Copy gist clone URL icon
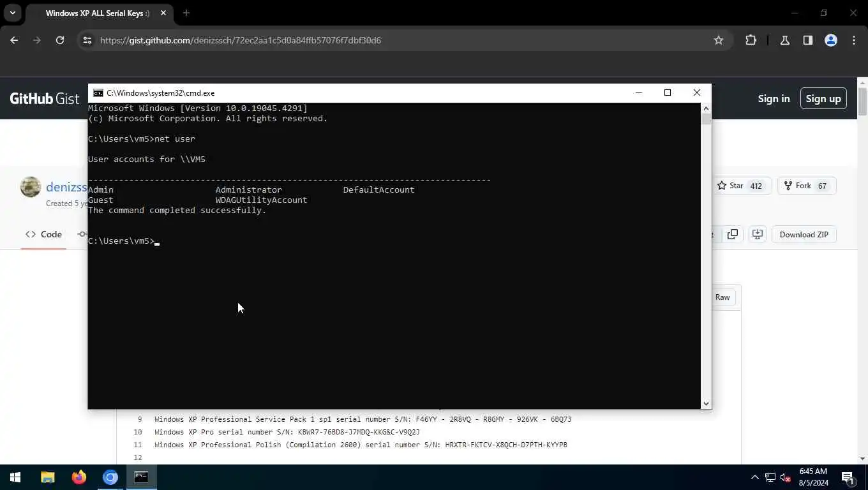 tap(733, 234)
